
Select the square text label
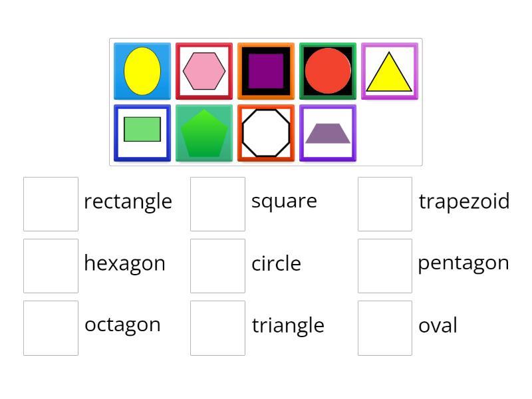pos(284,201)
